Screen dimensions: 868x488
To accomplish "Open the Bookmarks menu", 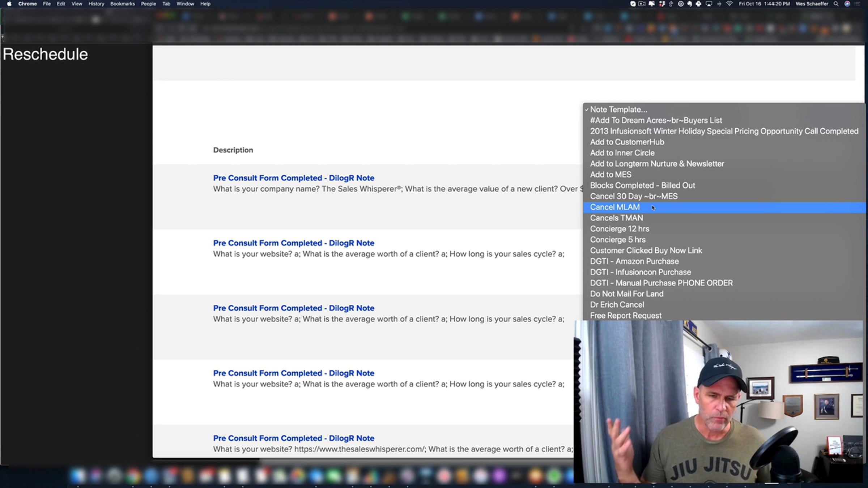I will (x=122, y=4).
